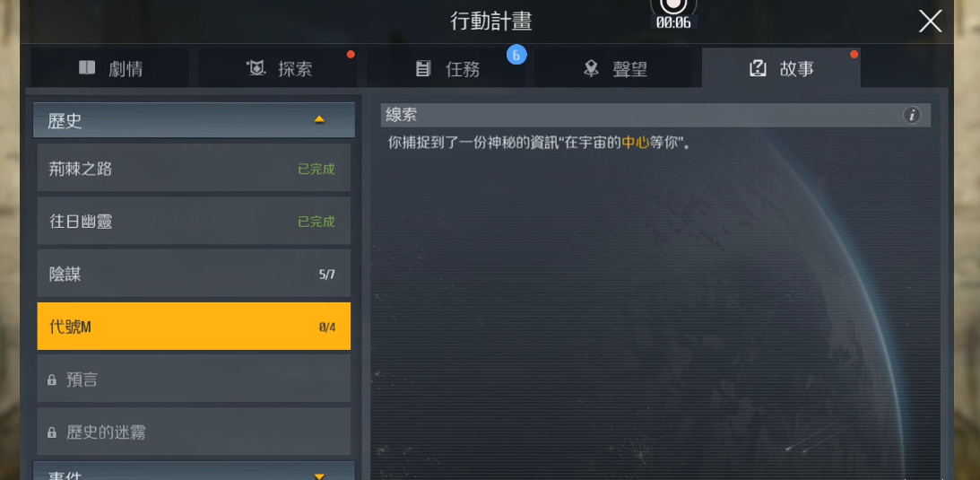Click the document icon on 任務 tab

pyautogui.click(x=423, y=69)
